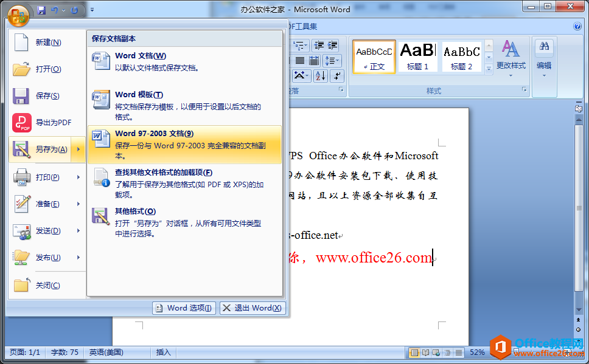Viewport: 589px width, 364px height.
Task: Click the Select Browse Object button
Action: point(579,329)
